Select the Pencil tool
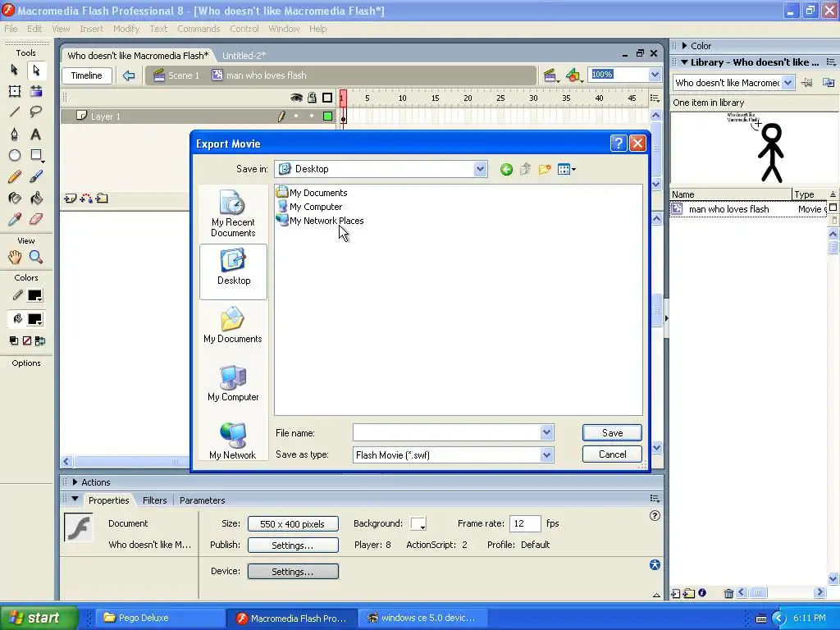840x630 pixels. [x=15, y=176]
